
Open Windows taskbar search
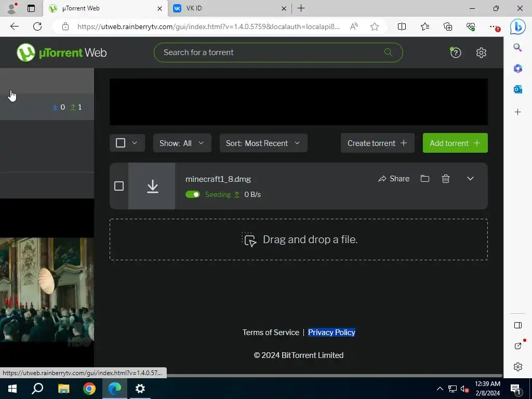[x=37, y=389]
